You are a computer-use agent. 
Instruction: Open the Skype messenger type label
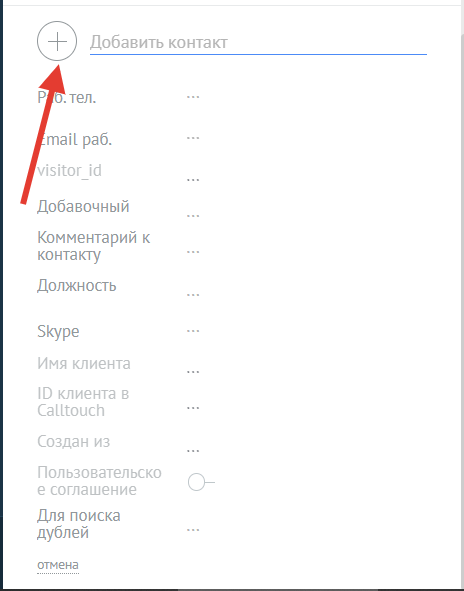(x=58, y=332)
